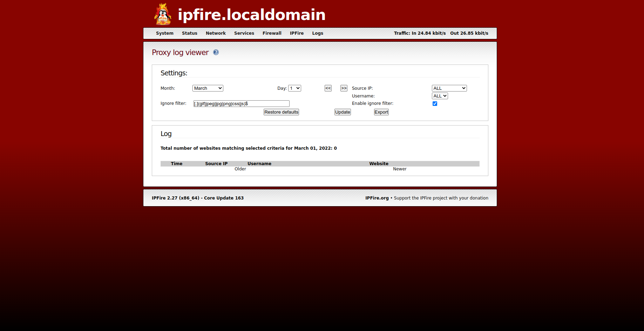
Task: Open the Logs menu
Action: [318, 33]
